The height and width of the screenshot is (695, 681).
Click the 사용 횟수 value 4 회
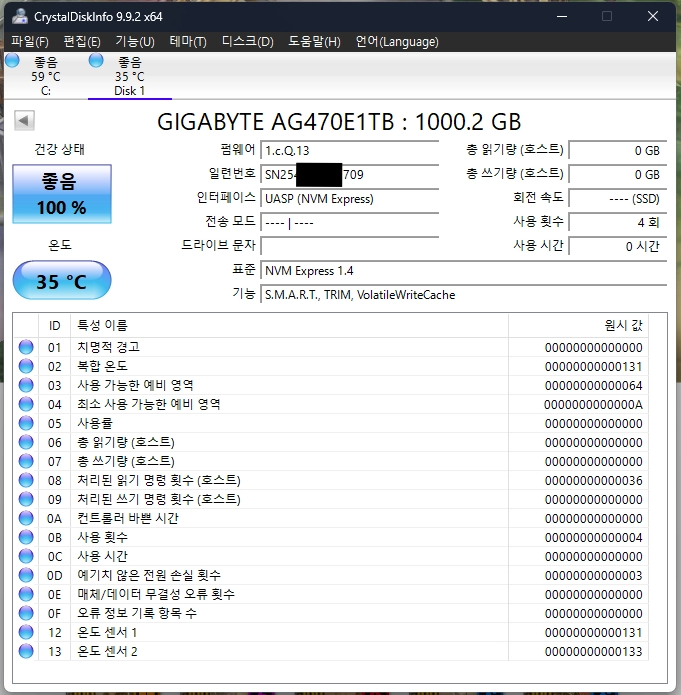[x=618, y=223]
